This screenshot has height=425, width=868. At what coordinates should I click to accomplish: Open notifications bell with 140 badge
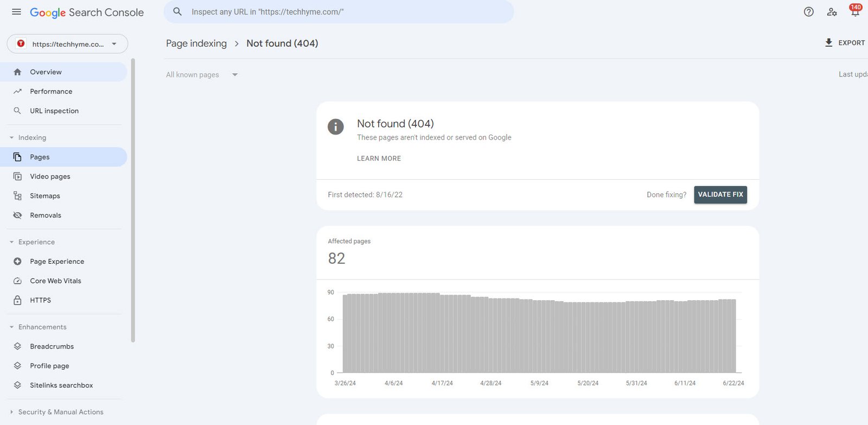click(855, 11)
